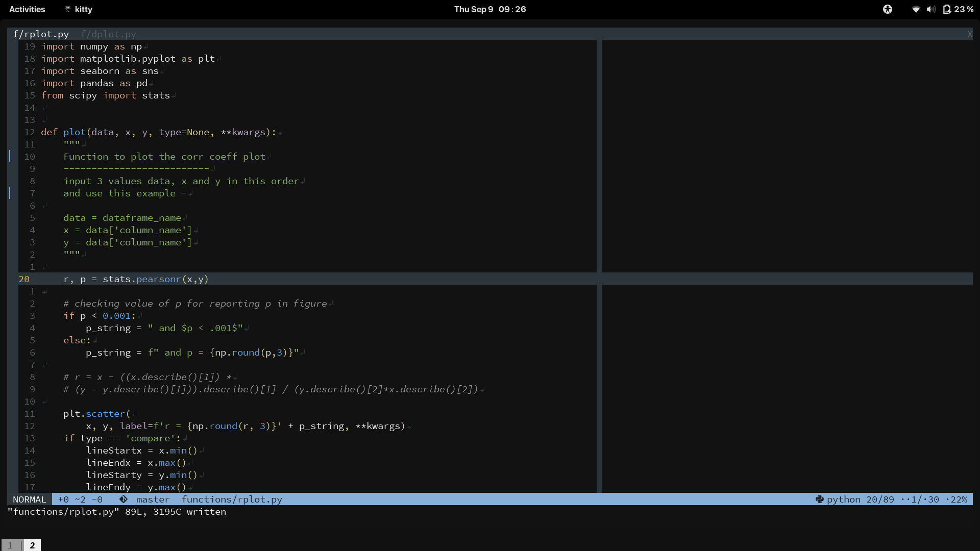Viewport: 980px width, 551px height.
Task: Click the battery status icon
Action: [x=947, y=9]
